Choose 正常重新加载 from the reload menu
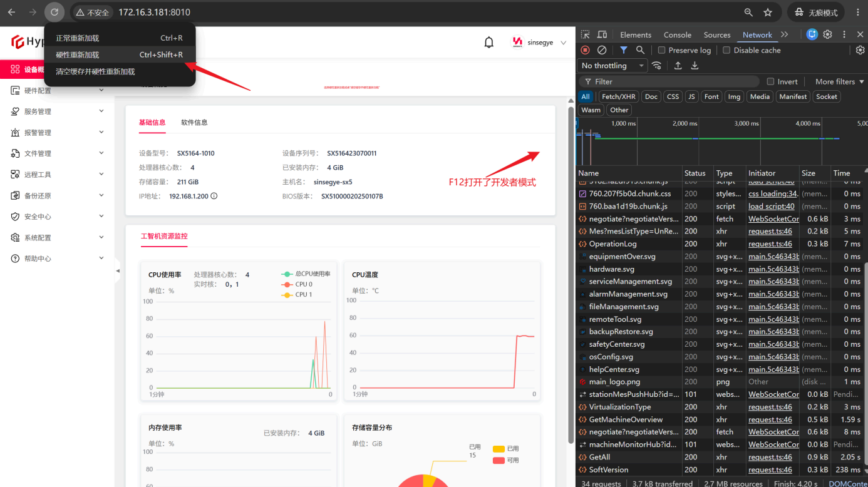 pos(120,38)
